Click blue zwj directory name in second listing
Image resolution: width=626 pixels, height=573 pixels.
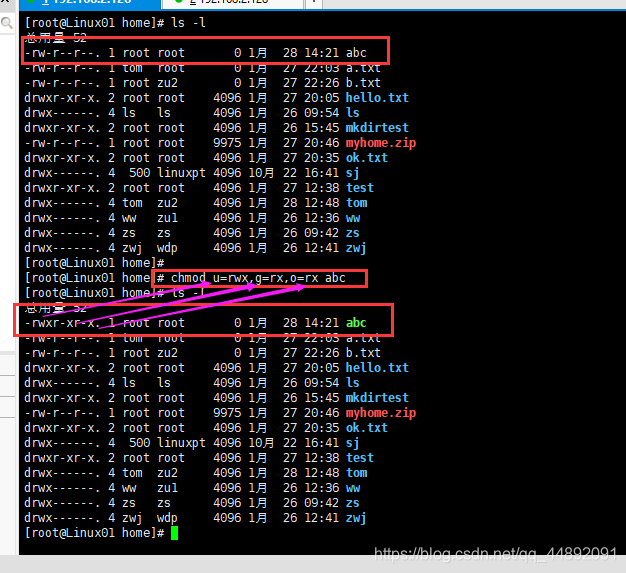356,518
